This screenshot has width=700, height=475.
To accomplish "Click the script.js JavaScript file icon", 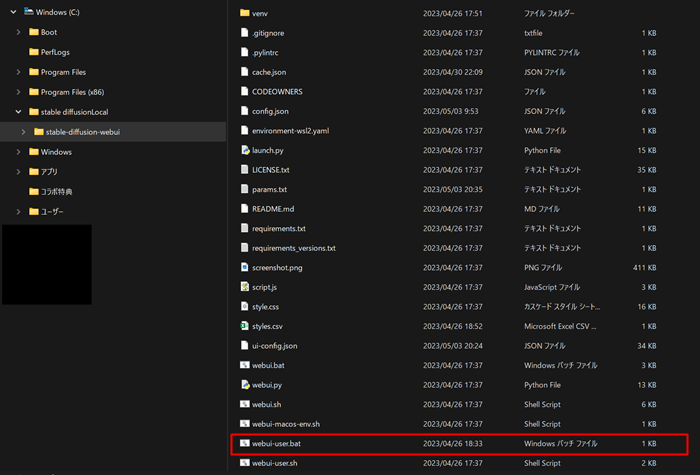I will [244, 287].
